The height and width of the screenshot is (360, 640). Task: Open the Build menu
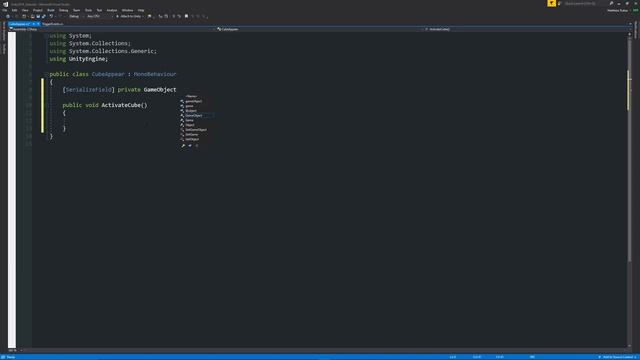51,10
